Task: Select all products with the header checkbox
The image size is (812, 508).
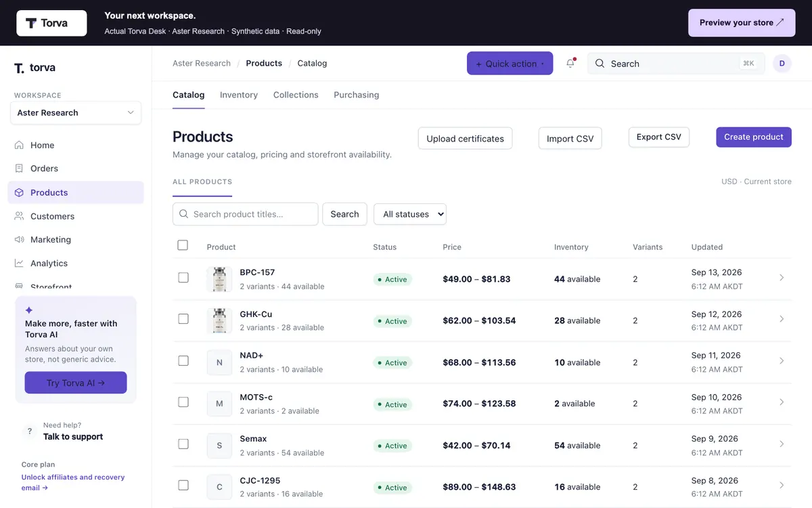Action: [183, 245]
